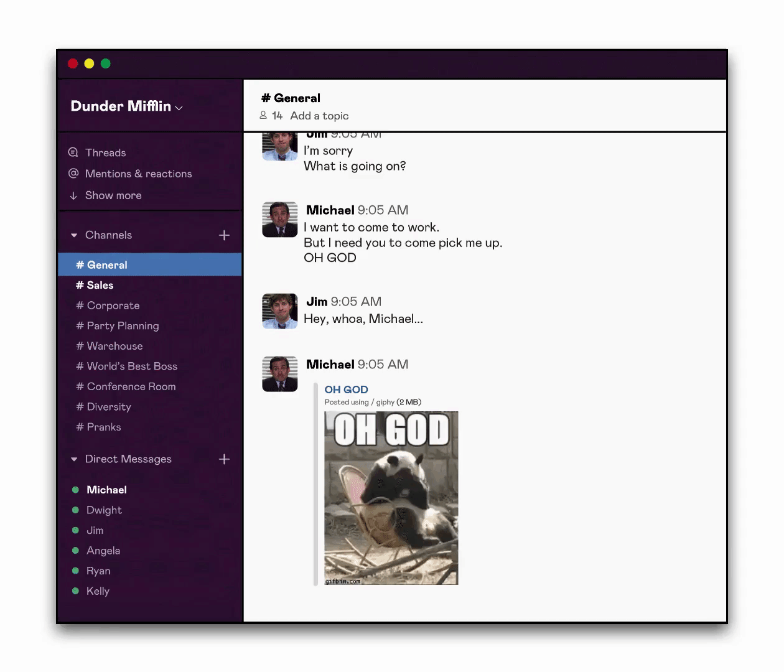The width and height of the screenshot is (784, 672).
Task: Click Jim's profile picture next to his message
Action: [279, 311]
